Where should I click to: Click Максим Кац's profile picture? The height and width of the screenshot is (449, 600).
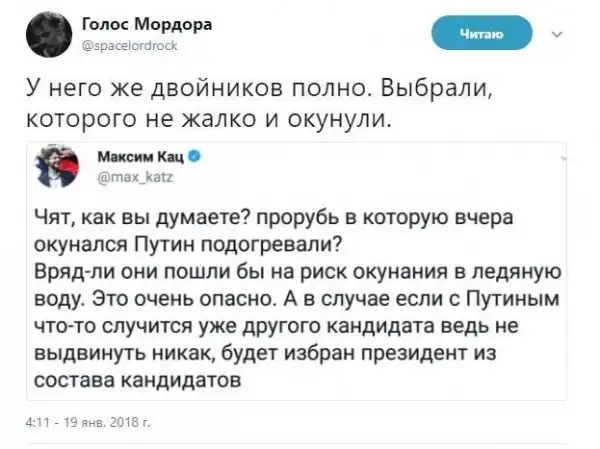pyautogui.click(x=60, y=166)
